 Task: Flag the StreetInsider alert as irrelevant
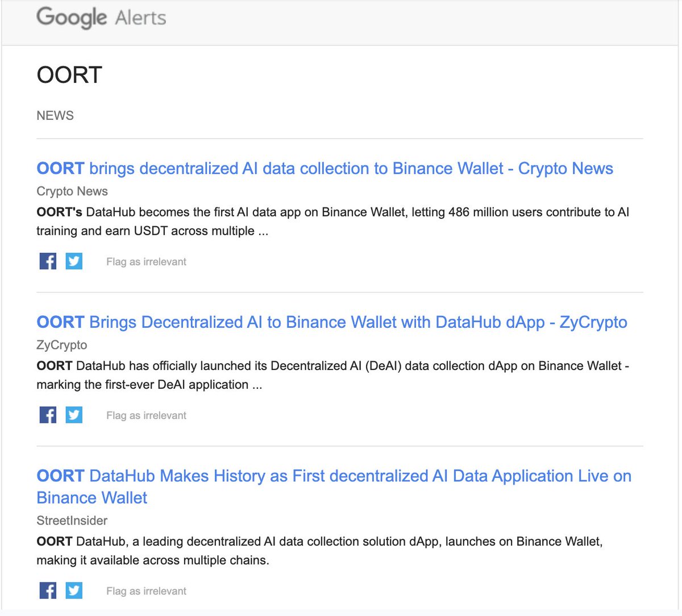point(145,591)
